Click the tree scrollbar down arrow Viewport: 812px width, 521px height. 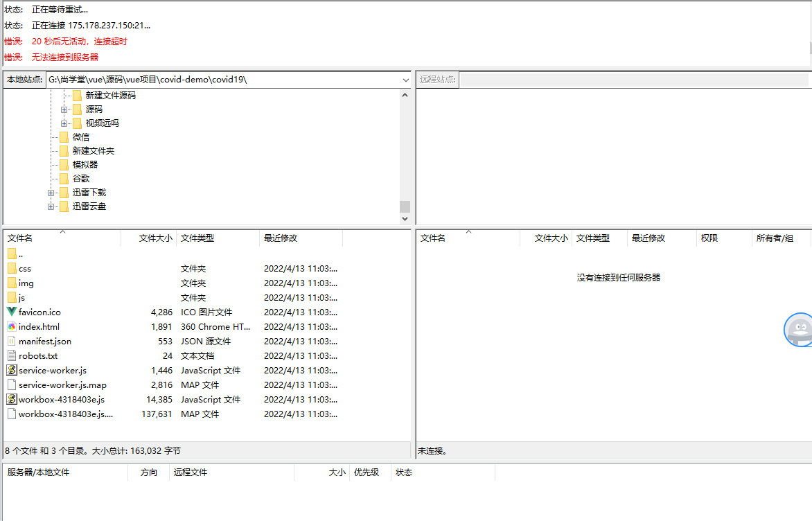coord(405,218)
